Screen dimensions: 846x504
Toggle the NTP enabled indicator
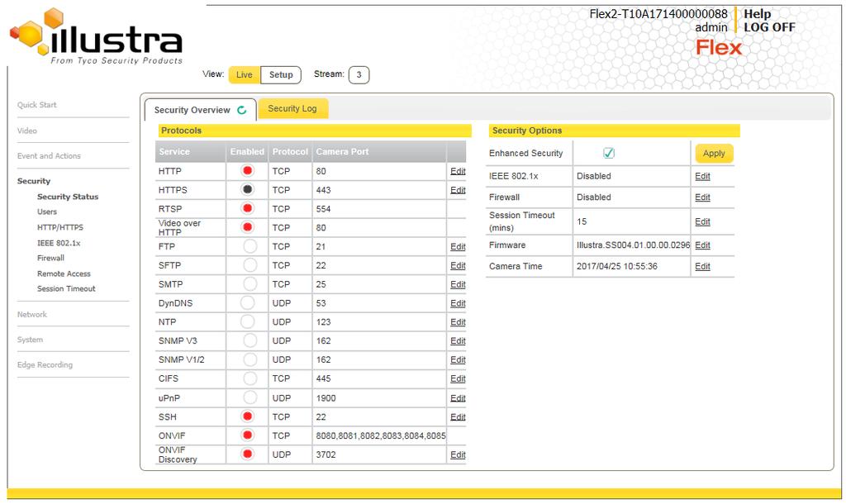pos(248,321)
